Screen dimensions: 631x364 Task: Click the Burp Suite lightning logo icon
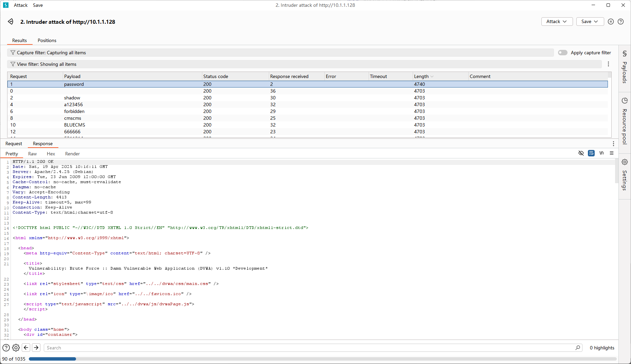coord(6,5)
